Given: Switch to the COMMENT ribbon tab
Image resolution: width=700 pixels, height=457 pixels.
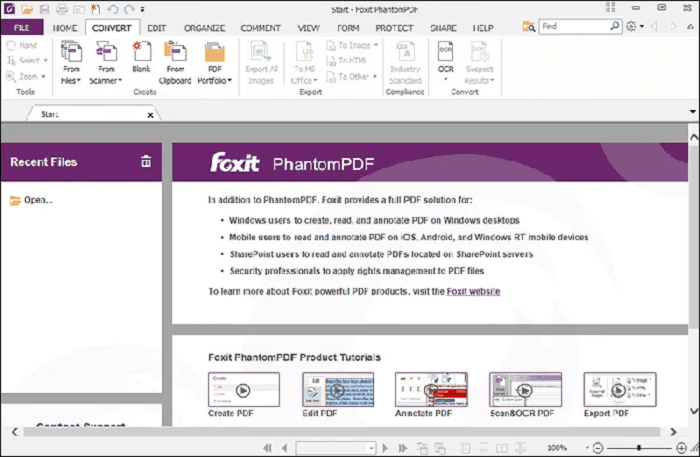Looking at the screenshot, I should coord(261,28).
